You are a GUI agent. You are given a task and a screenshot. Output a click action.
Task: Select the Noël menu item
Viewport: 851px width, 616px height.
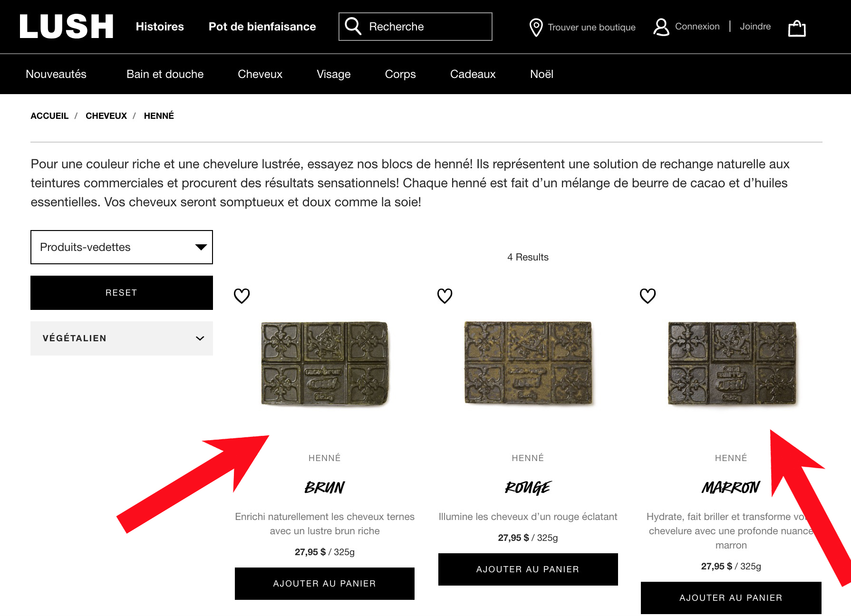pos(542,74)
